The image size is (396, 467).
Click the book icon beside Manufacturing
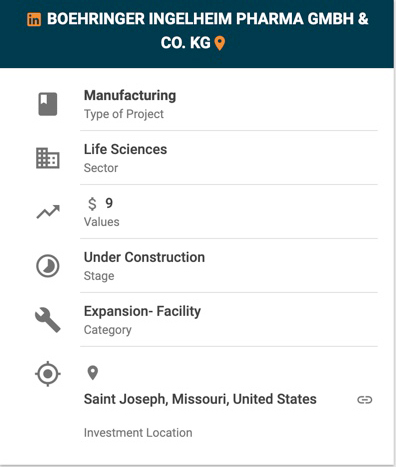(48, 104)
